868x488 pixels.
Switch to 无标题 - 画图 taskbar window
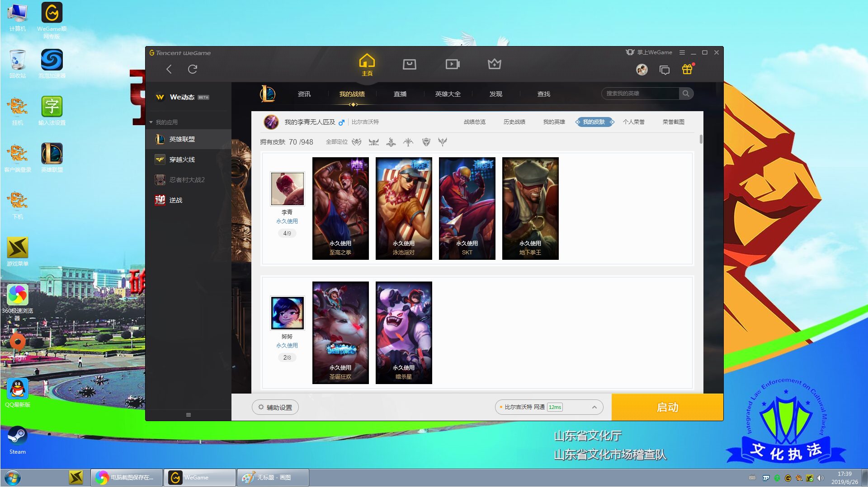pos(273,478)
